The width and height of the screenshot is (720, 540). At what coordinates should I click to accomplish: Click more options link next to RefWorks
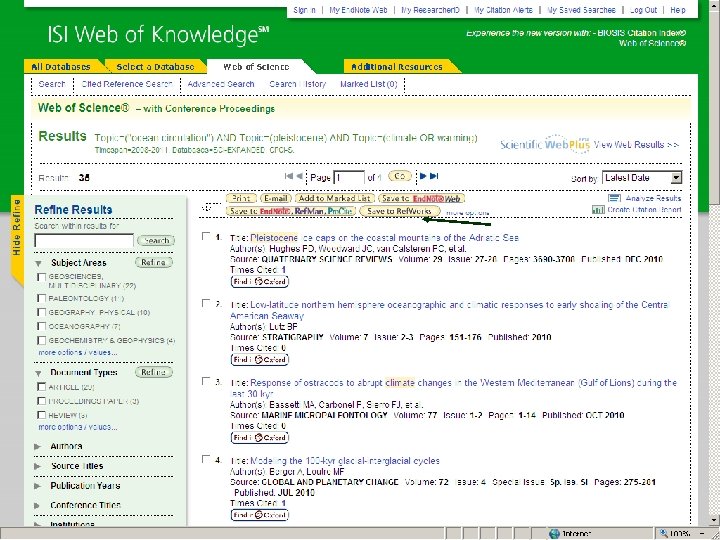pos(467,213)
